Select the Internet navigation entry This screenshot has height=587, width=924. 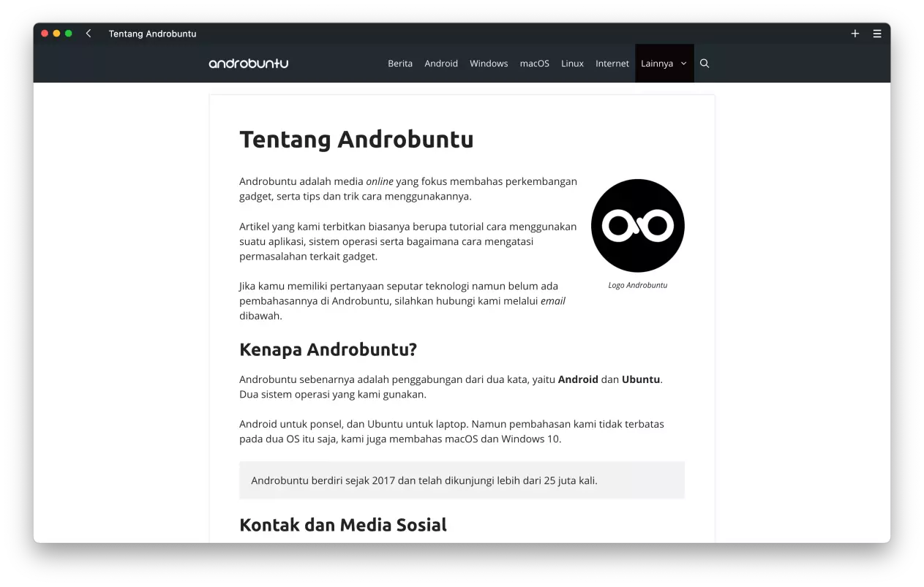pos(612,64)
